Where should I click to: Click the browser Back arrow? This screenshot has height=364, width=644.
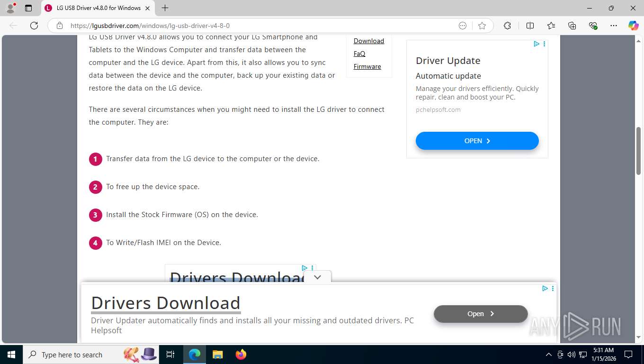[13, 26]
